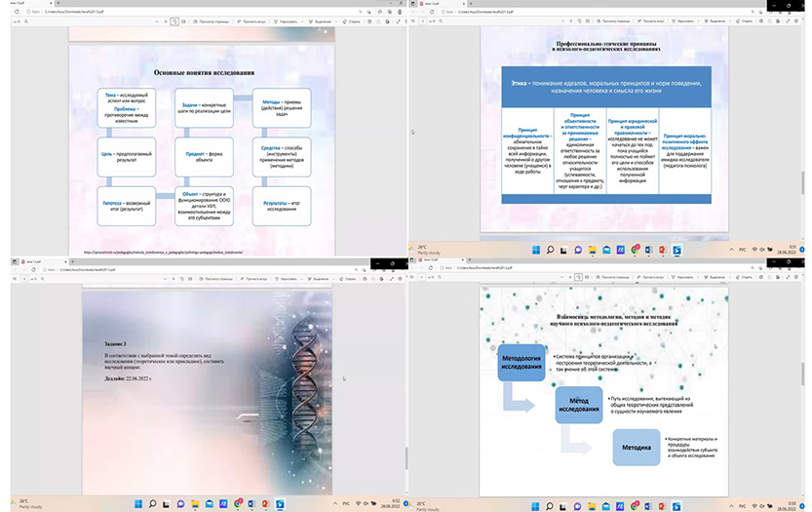Expand the Draw (Нарисовать) dropdown arrow in top-left toolbar
The height and width of the screenshot is (512, 812).
(x=303, y=20)
